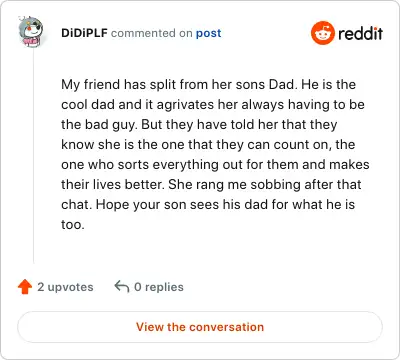Click the reddit wordmark text

pyautogui.click(x=360, y=33)
